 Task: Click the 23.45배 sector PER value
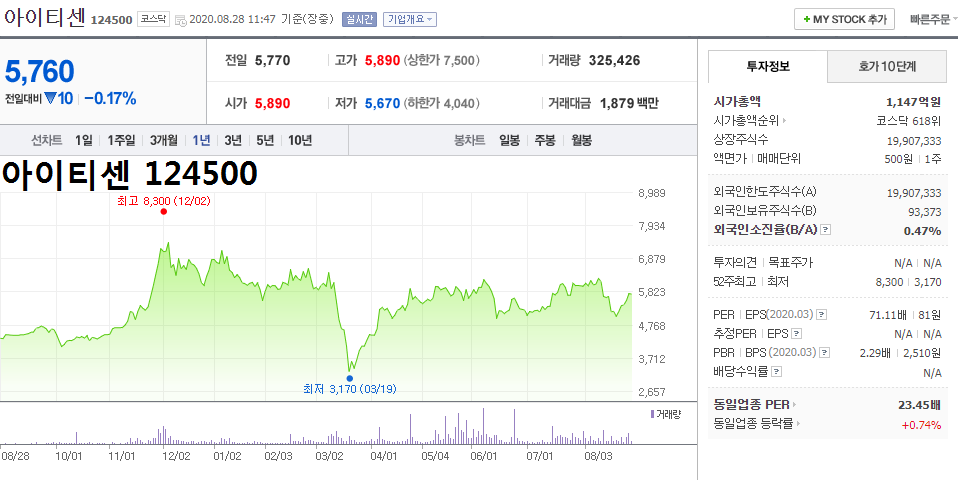919,405
